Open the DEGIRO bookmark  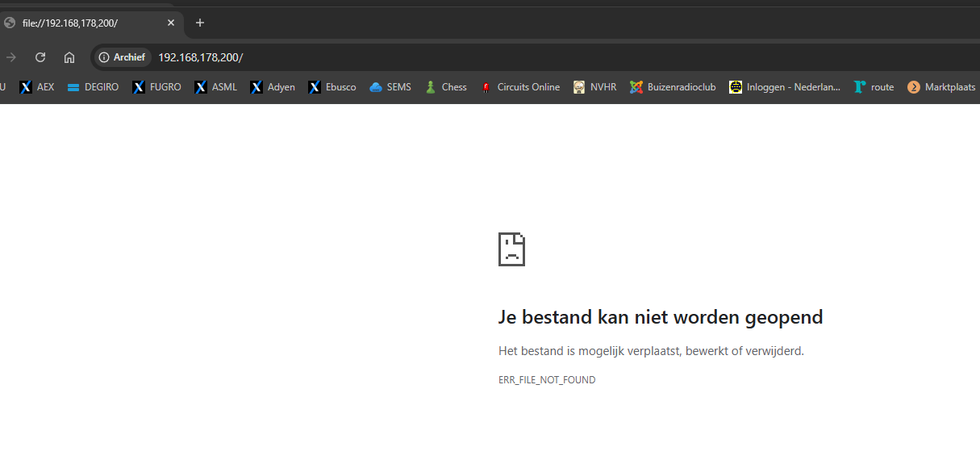(93, 87)
